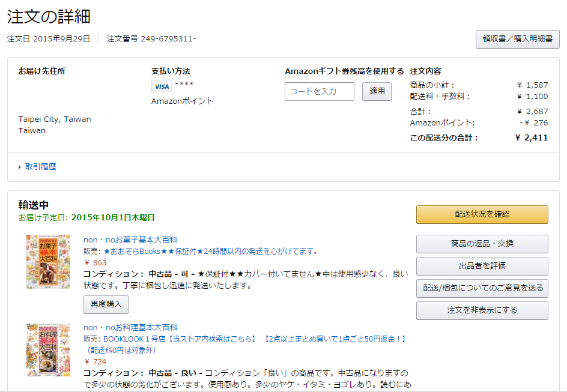The height and width of the screenshot is (392, 567).
Task: Click the yellow 配送状況を確認 button
Action: (x=482, y=214)
